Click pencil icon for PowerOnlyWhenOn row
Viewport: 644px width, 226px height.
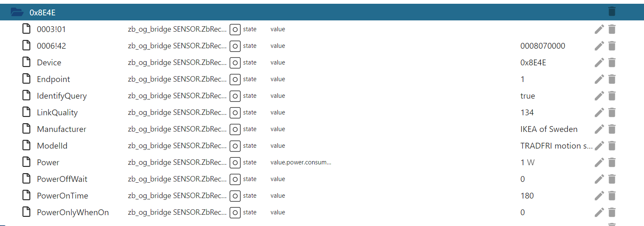pos(599,212)
